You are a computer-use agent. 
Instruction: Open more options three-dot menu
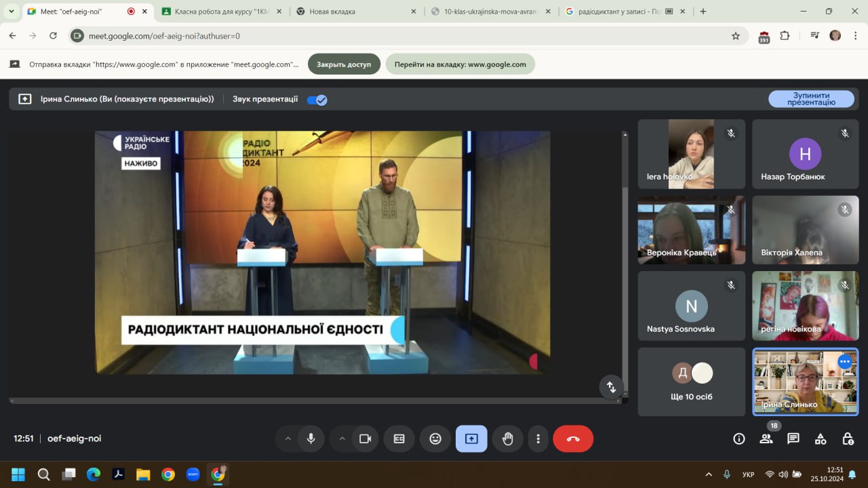tap(538, 439)
